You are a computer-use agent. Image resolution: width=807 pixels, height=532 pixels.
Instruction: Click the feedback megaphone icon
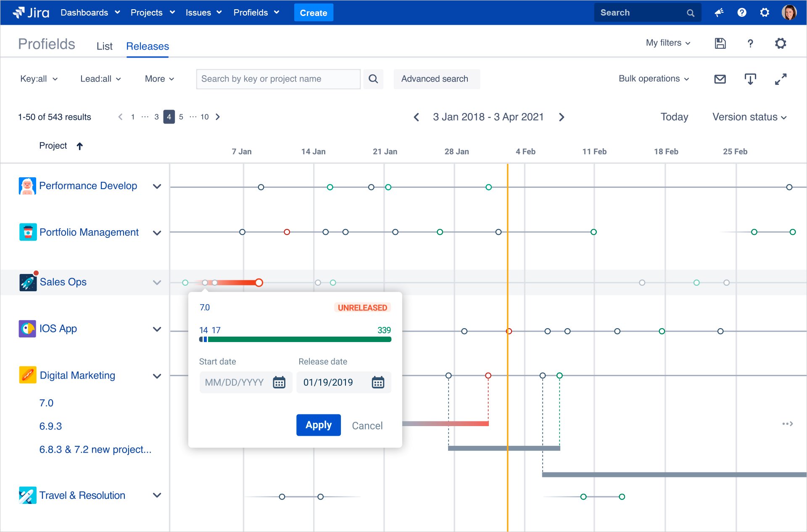coord(719,13)
